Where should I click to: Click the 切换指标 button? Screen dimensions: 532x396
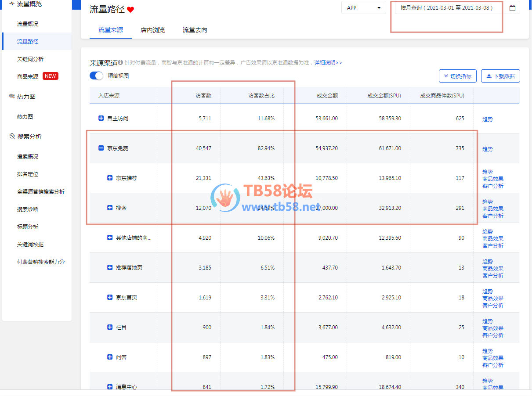pos(458,76)
